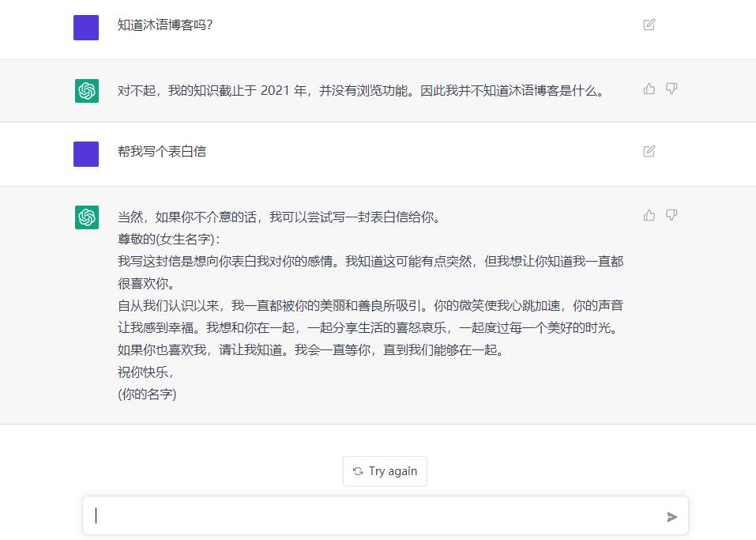This screenshot has width=756, height=540.
Task: Click the user avatar beside '帮我写个表白信'
Action: point(86,154)
